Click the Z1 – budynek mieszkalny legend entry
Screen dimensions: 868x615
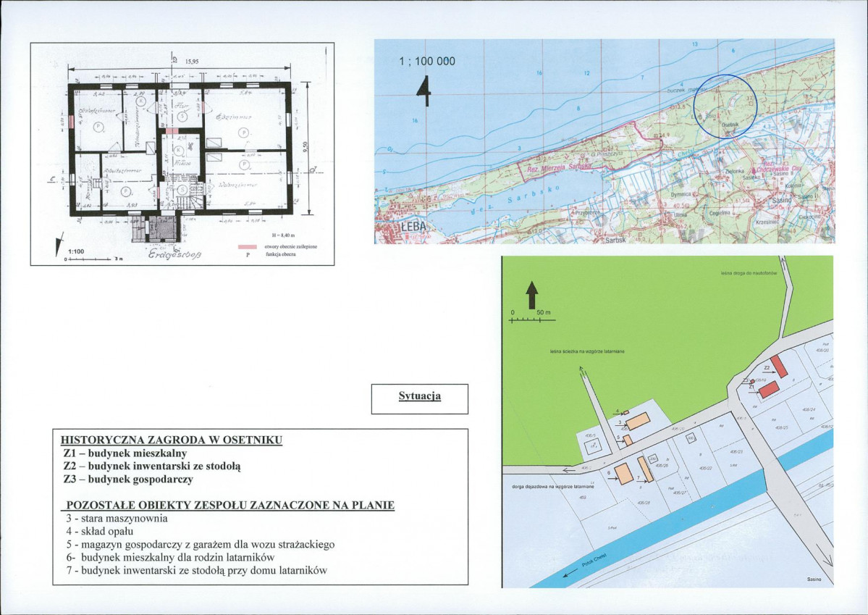pyautogui.click(x=125, y=453)
